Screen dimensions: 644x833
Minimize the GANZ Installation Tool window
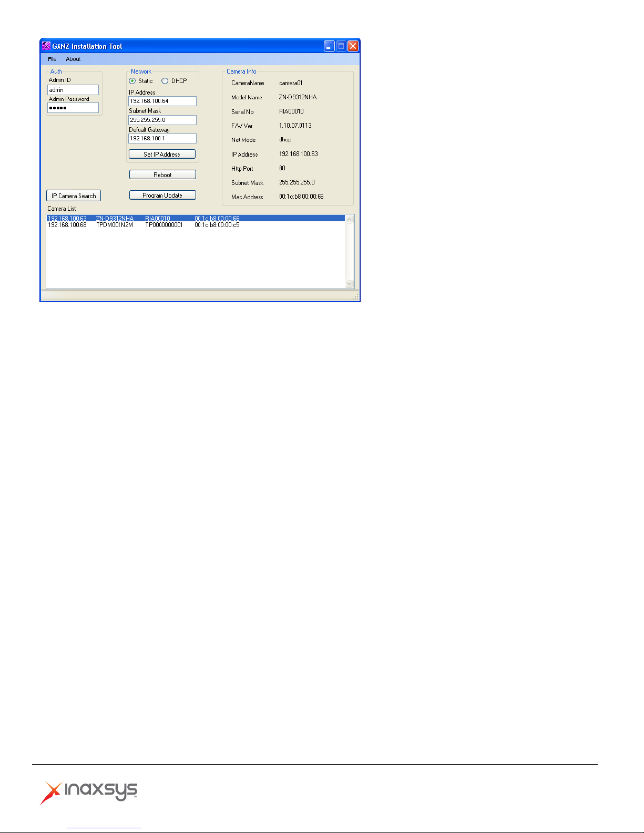point(329,46)
